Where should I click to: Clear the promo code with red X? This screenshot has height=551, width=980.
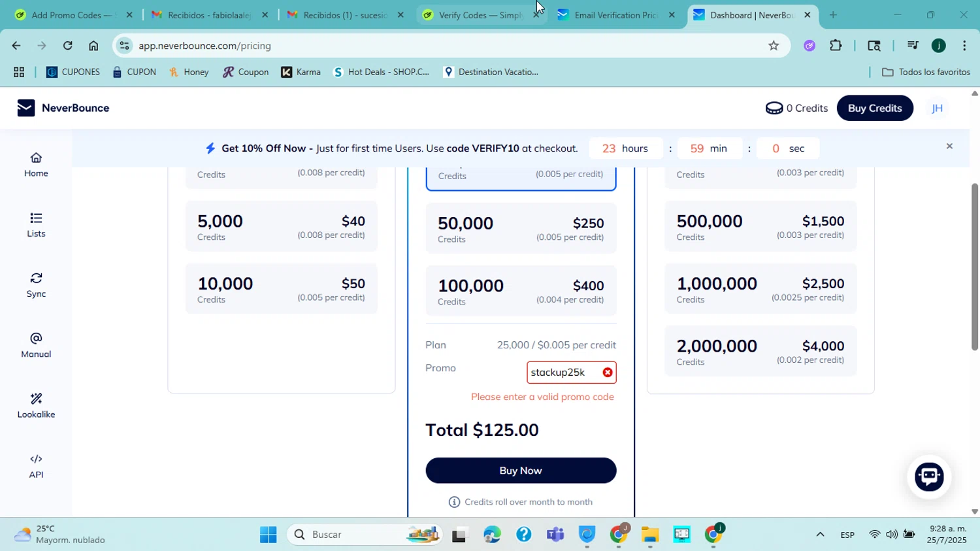coord(608,373)
